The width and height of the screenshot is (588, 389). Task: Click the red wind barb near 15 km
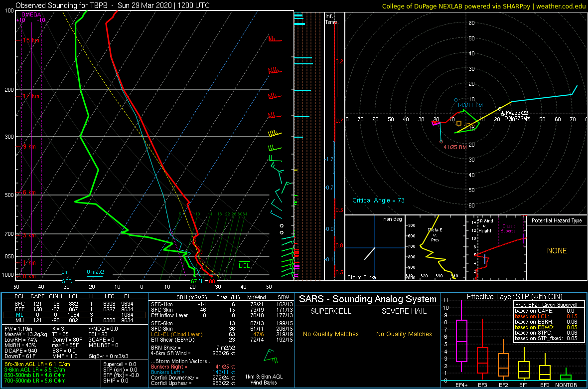click(275, 39)
